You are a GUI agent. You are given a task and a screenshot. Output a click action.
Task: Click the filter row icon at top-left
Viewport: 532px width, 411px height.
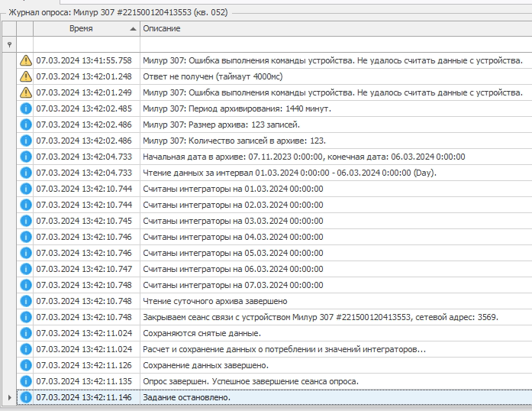click(9, 44)
